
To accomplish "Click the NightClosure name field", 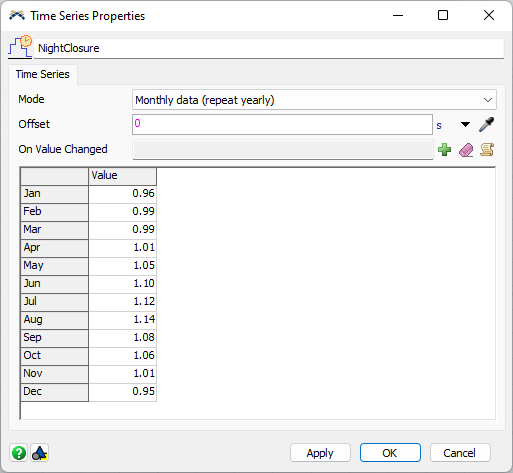I will click(269, 48).
